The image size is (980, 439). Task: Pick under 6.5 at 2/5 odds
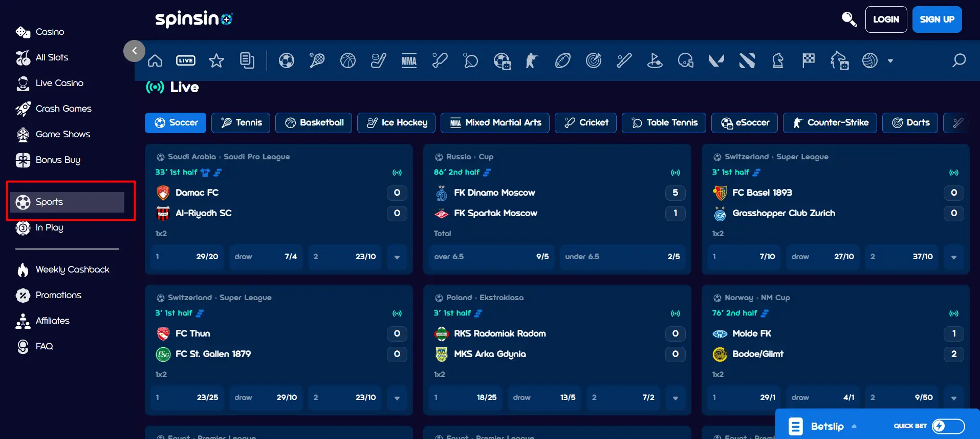(622, 257)
